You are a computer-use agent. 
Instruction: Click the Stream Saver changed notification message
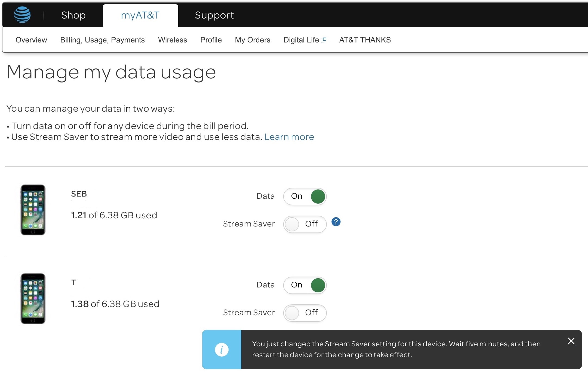[x=396, y=349]
